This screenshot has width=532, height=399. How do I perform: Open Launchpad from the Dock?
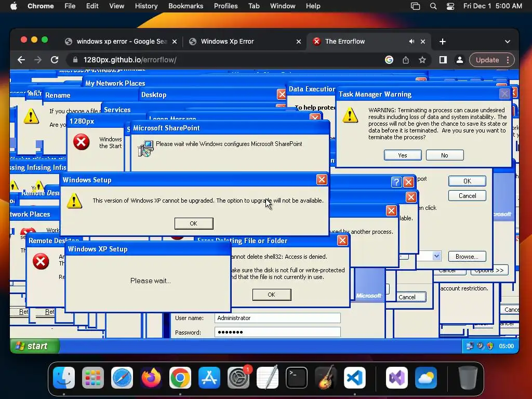click(x=93, y=378)
